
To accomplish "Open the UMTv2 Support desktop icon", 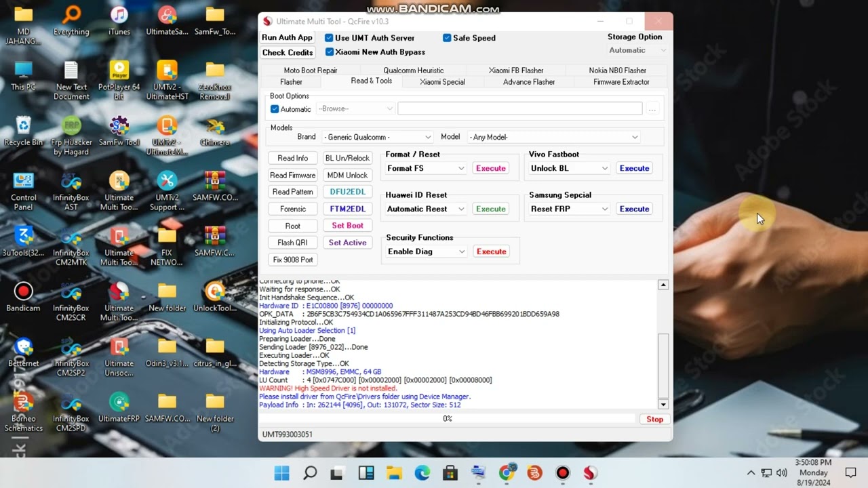I will pos(167,191).
